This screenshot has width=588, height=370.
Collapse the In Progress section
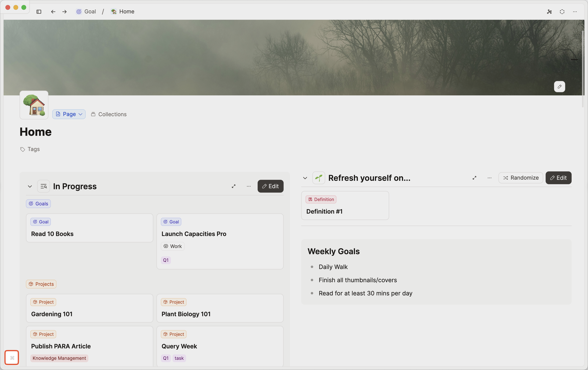(x=30, y=186)
